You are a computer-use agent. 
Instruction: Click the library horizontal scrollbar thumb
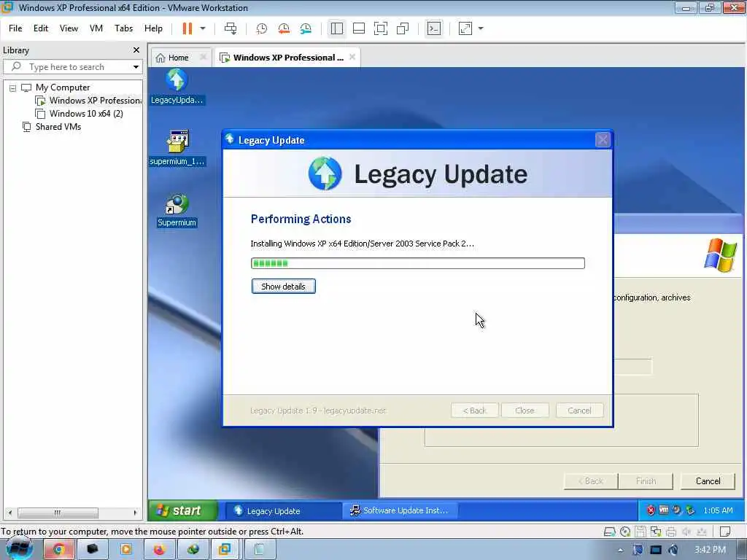[x=58, y=513]
